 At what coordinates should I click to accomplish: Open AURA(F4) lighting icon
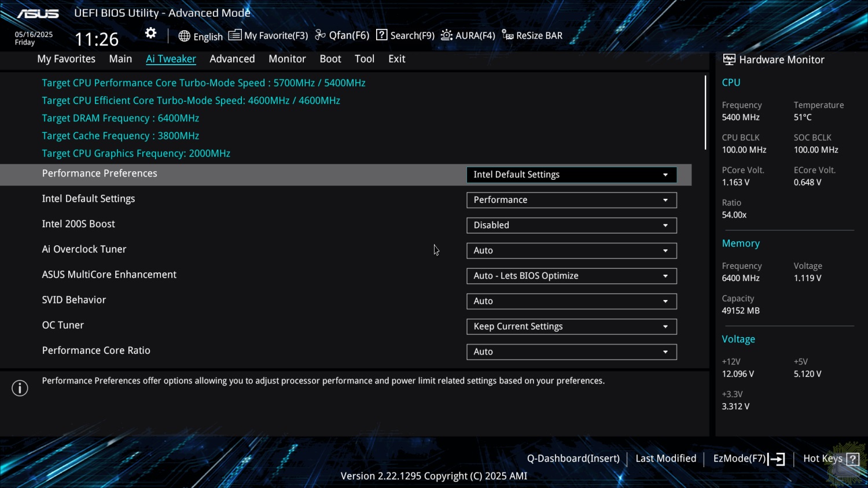tap(446, 35)
